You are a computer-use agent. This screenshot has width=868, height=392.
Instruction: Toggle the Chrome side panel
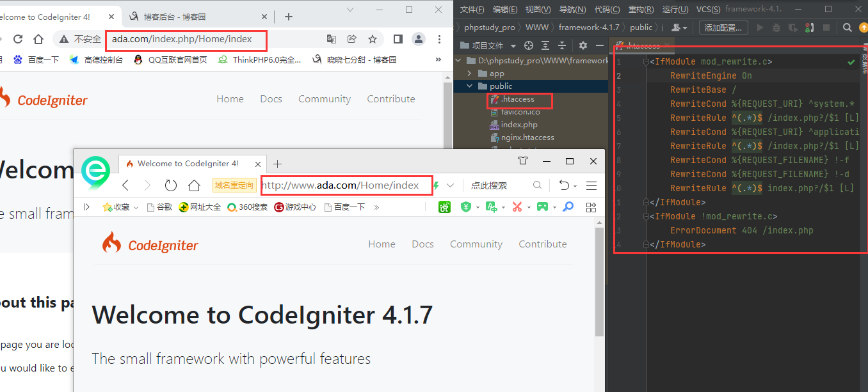pyautogui.click(x=398, y=39)
